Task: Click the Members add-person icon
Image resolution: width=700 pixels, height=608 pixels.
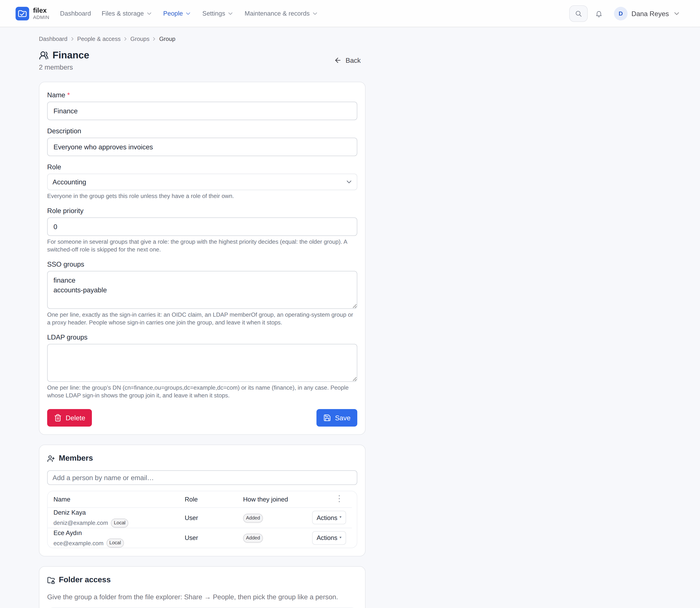Action: (51, 459)
